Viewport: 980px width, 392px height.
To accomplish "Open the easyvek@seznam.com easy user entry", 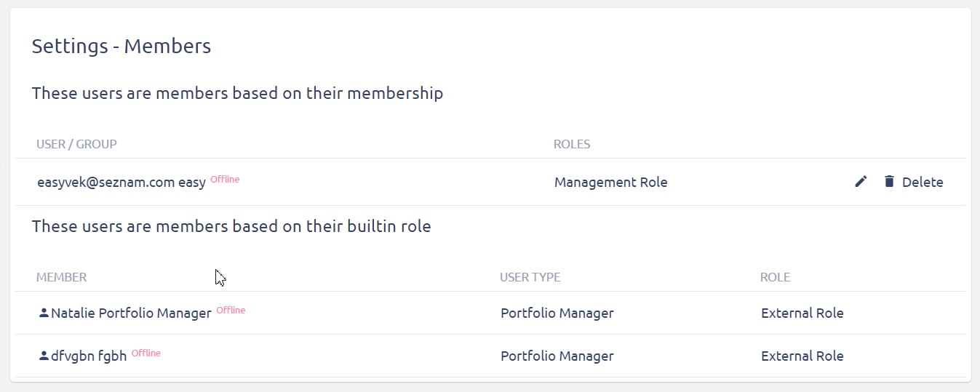I will point(121,183).
